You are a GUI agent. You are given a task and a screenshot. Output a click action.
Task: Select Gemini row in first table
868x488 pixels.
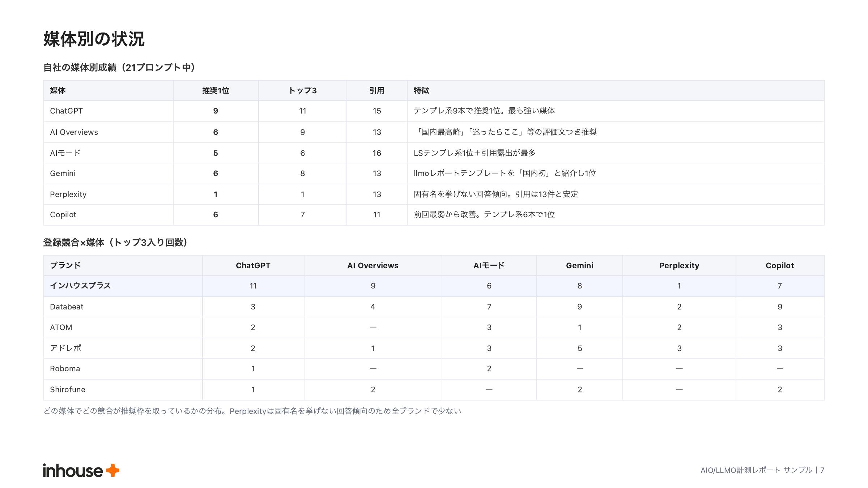click(434, 174)
